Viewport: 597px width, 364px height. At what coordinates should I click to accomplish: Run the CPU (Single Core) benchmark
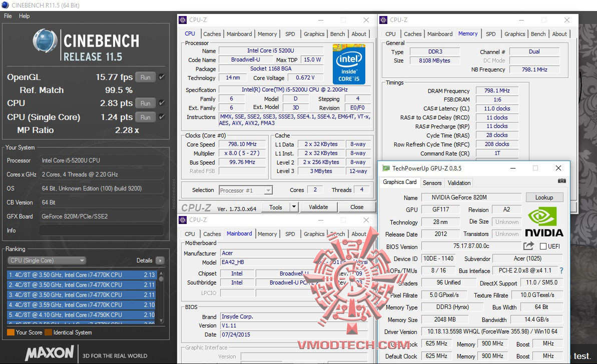(146, 117)
